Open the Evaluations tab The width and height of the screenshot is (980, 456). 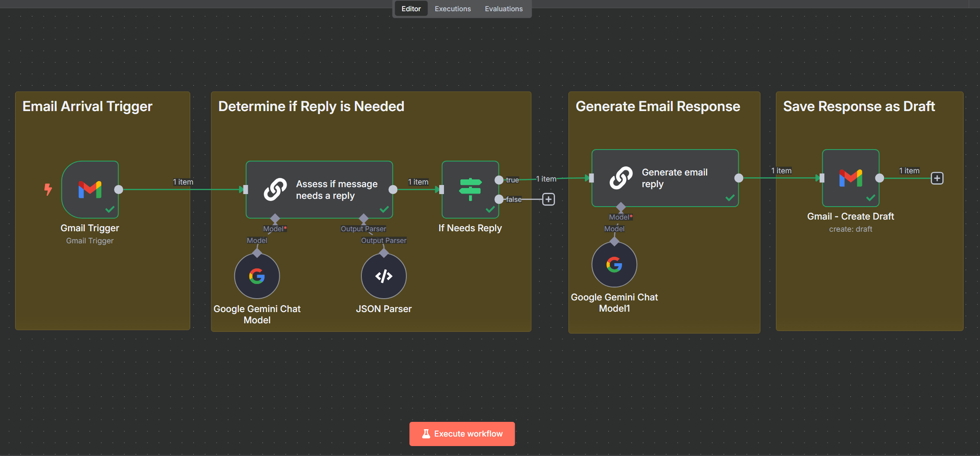[504, 9]
